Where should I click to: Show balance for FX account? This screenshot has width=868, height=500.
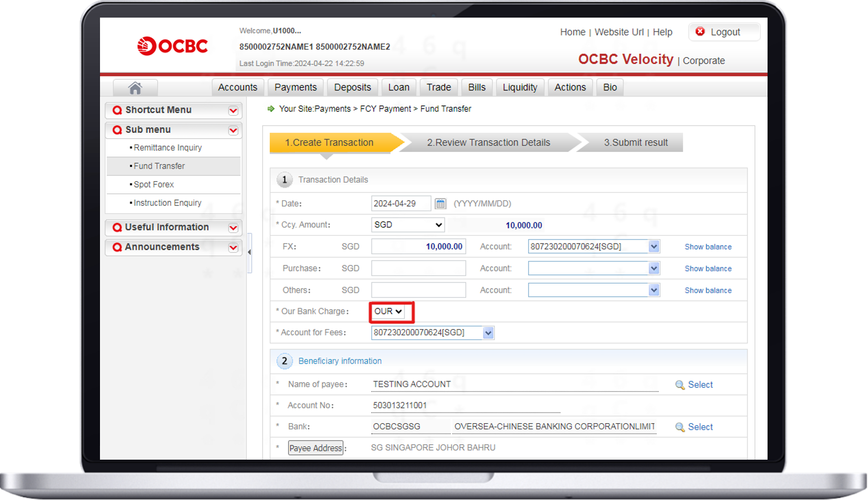click(x=708, y=247)
